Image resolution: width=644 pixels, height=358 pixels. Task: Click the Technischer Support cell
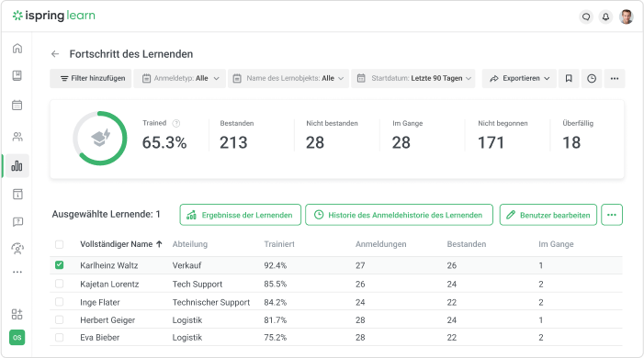[211, 303]
